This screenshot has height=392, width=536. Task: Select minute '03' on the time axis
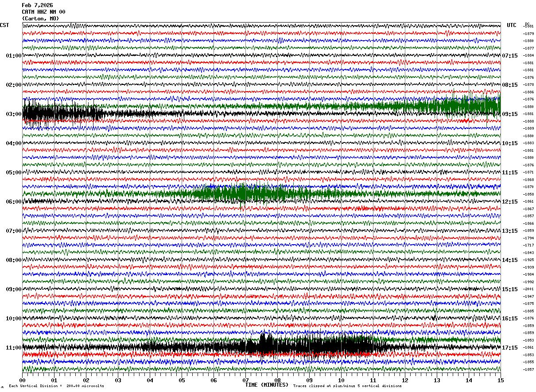pos(118,380)
